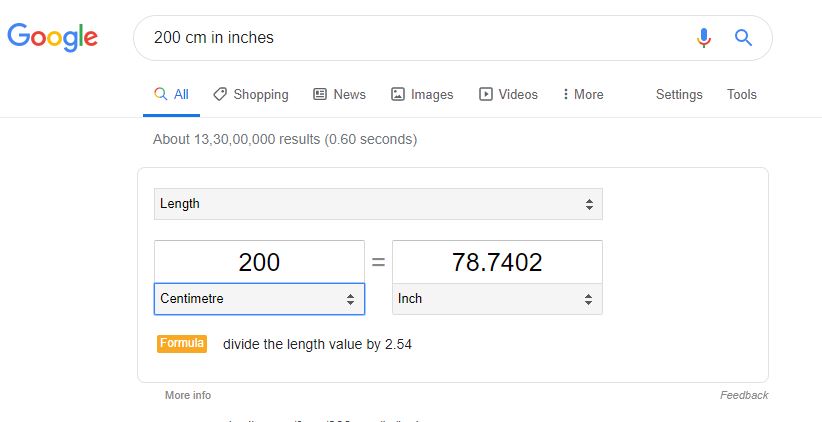
Task: Click the Feedback link
Action: [x=744, y=395]
